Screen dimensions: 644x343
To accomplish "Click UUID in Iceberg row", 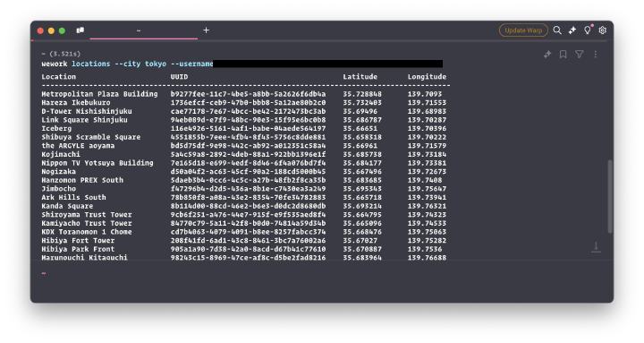I will 248,128.
